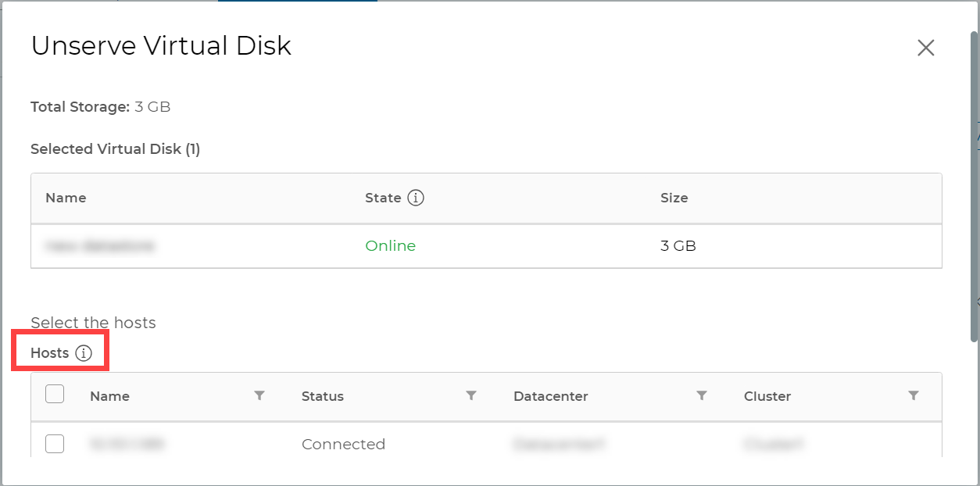This screenshot has width=980, height=486.
Task: Click the info icon next to Hosts
Action: (84, 353)
